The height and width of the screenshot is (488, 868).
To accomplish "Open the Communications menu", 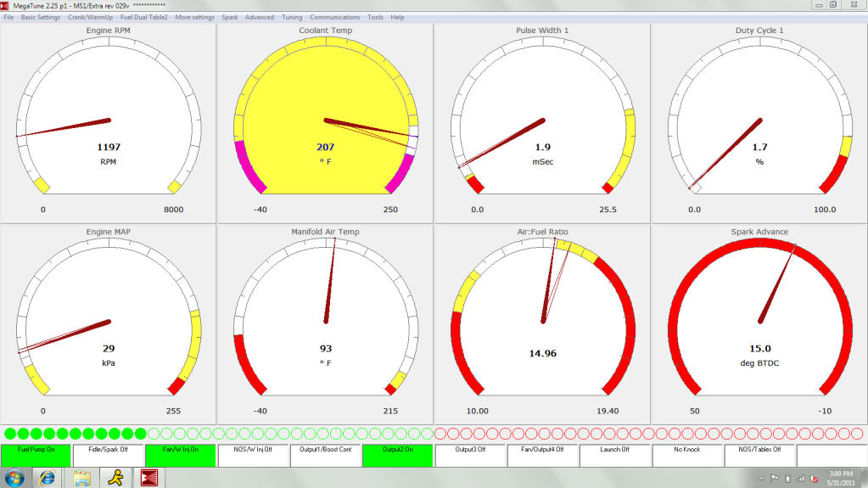I will [x=335, y=17].
